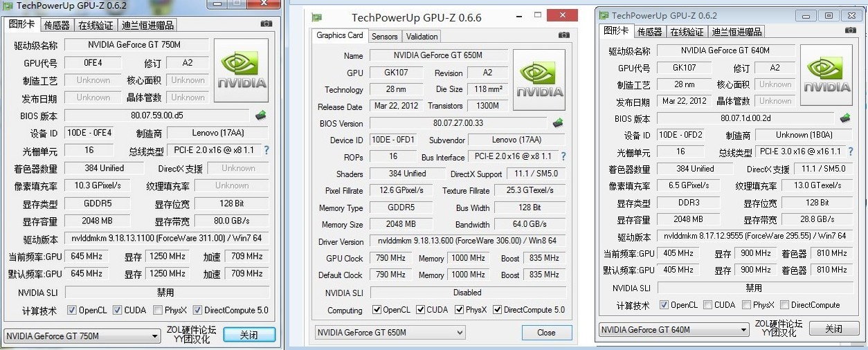This screenshot has width=868, height=350.
Task: Click GPU-Z title bar icon in GT 750M window
Action: (8, 6)
